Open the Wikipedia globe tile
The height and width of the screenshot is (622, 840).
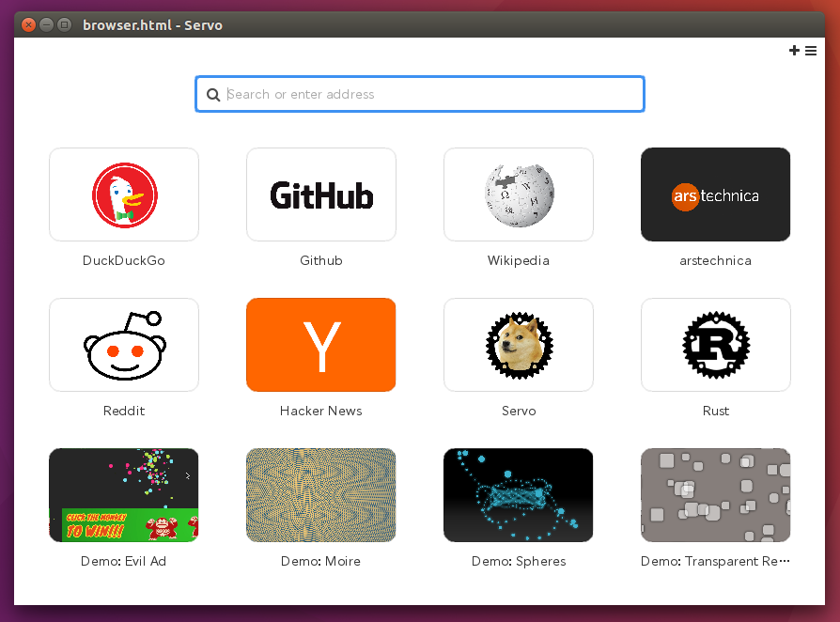click(518, 194)
